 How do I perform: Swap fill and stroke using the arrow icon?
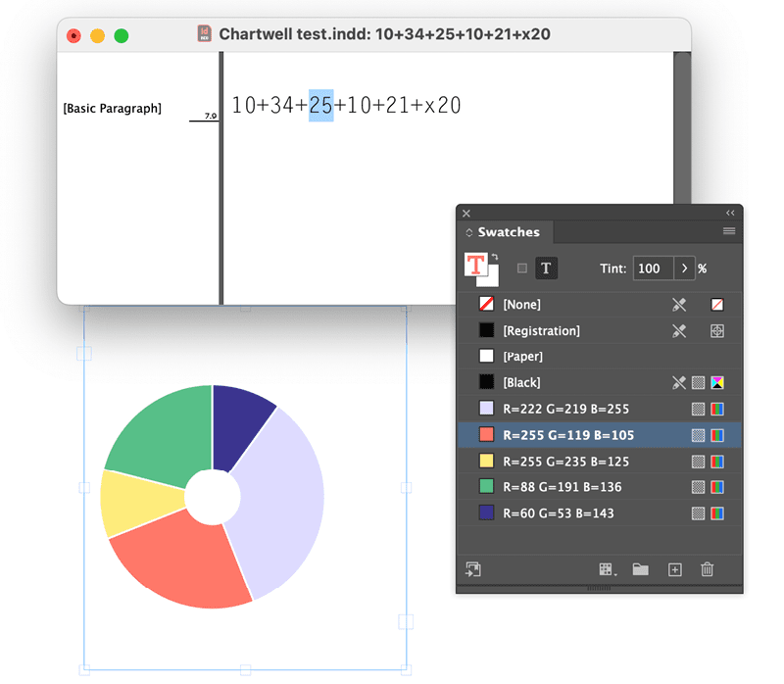pyautogui.click(x=495, y=257)
